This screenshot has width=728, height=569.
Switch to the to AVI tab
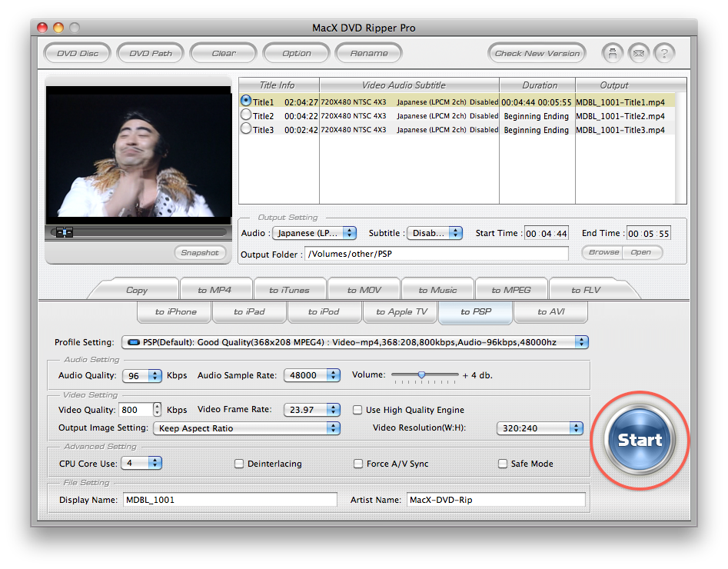pos(551,311)
